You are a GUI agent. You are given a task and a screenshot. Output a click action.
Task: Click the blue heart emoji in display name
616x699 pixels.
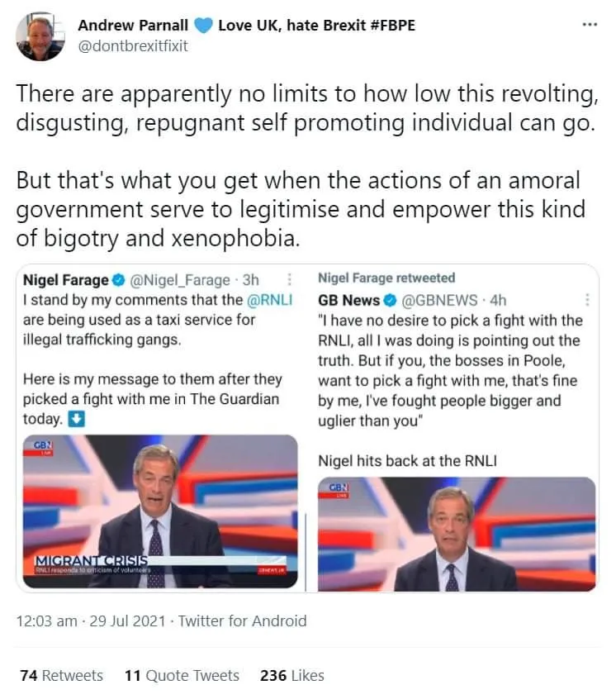[205, 26]
